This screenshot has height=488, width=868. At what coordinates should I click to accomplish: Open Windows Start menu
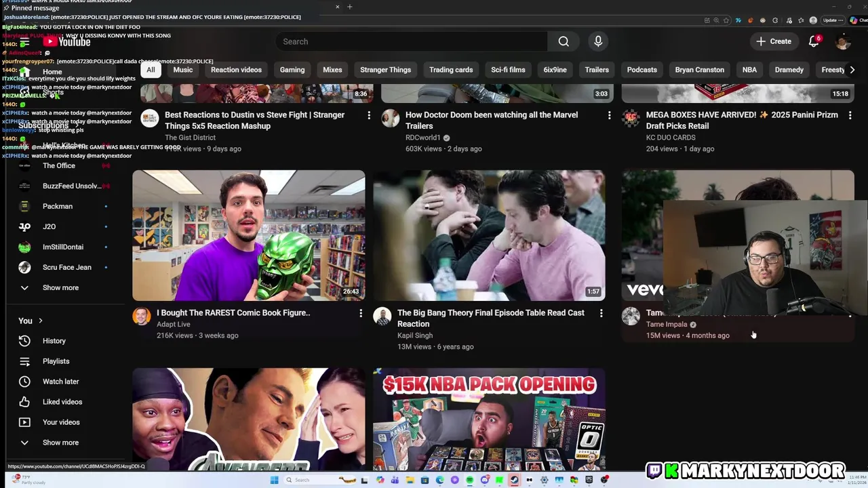[274, 480]
